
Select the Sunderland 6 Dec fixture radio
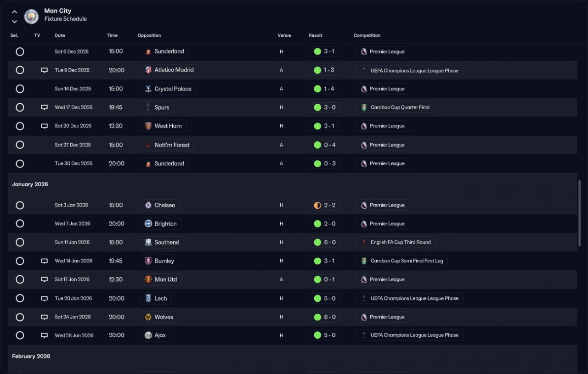pos(20,51)
